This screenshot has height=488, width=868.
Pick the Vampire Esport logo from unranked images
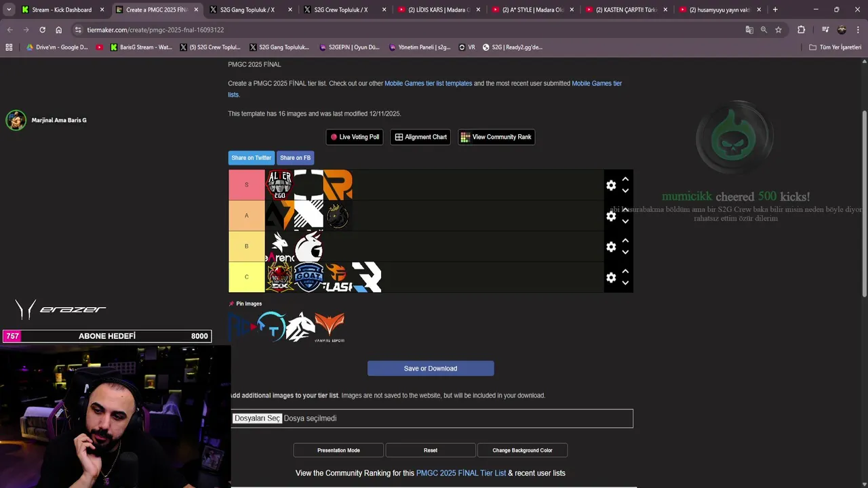click(330, 327)
